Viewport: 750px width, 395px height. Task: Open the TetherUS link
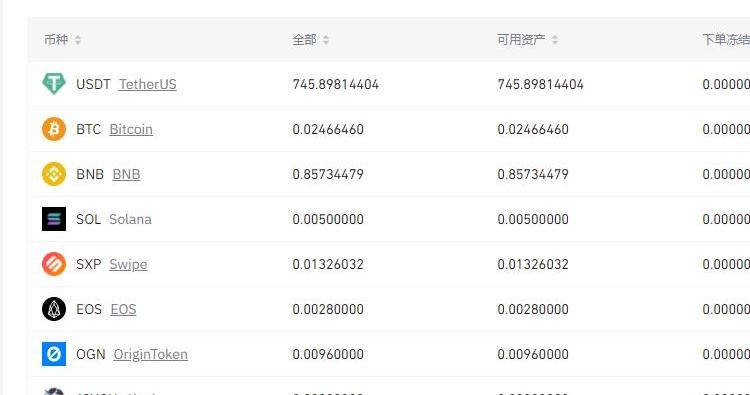147,84
